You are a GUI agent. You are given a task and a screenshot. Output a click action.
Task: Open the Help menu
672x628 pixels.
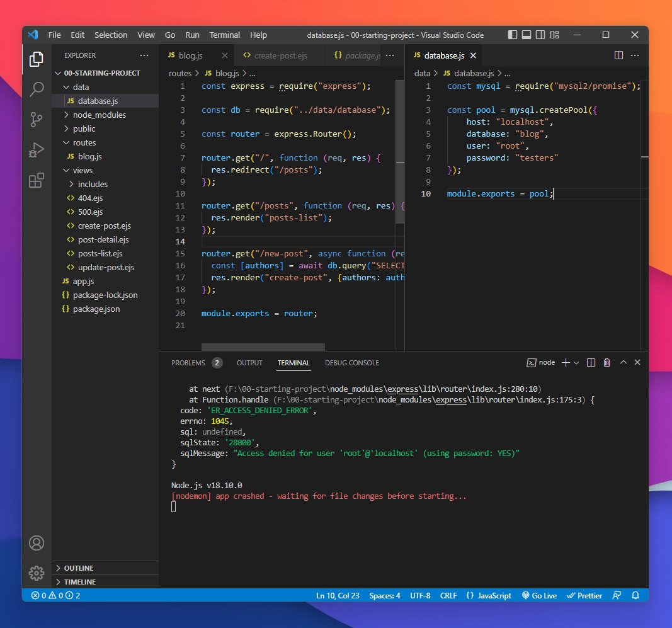[258, 35]
